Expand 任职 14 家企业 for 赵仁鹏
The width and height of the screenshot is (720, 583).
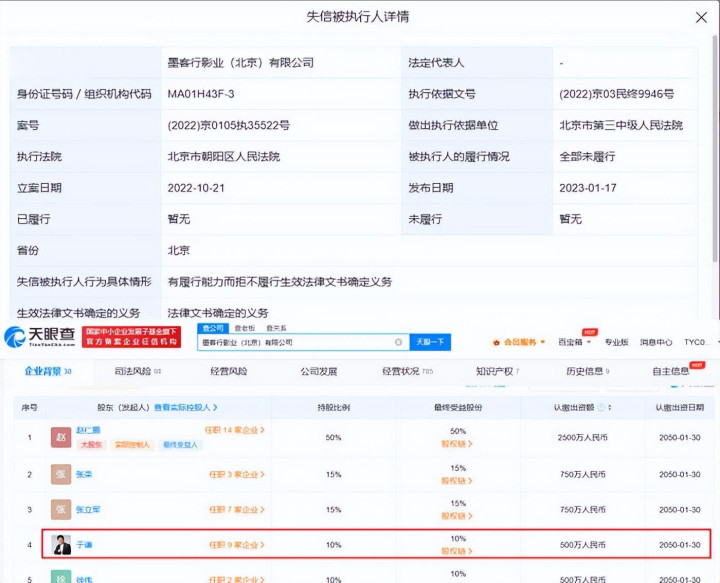coord(233,430)
